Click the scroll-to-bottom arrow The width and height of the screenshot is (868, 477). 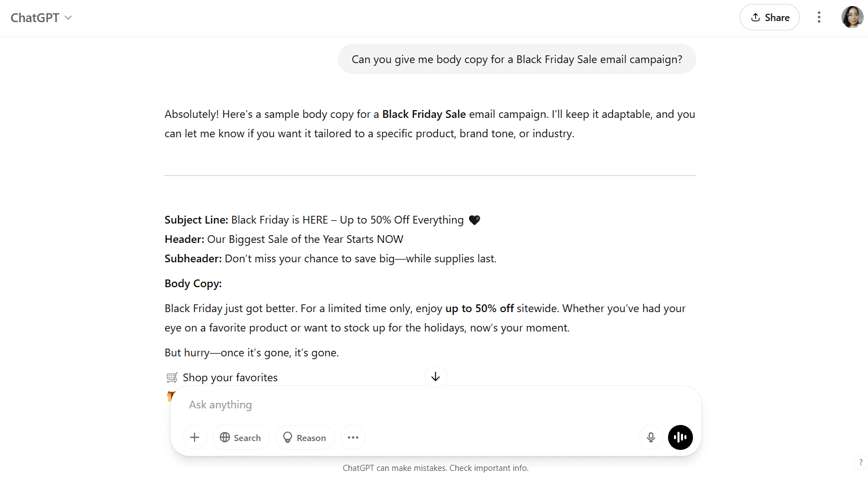tap(435, 377)
